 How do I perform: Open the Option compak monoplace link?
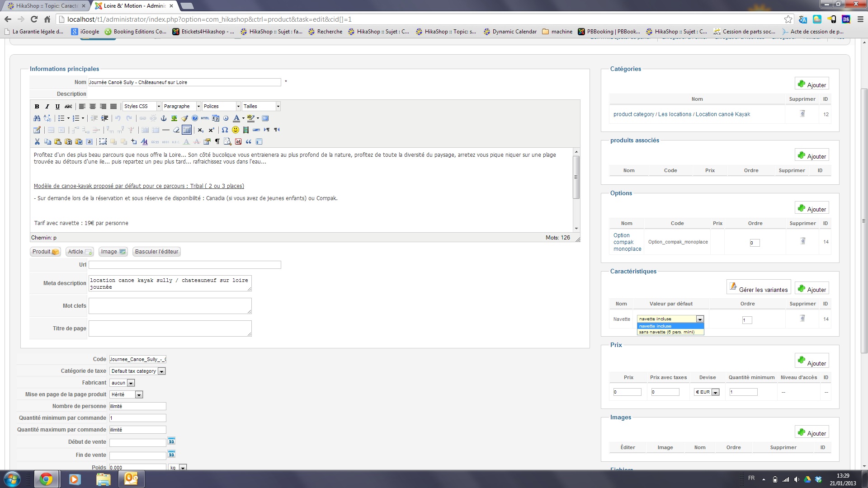[x=627, y=242]
